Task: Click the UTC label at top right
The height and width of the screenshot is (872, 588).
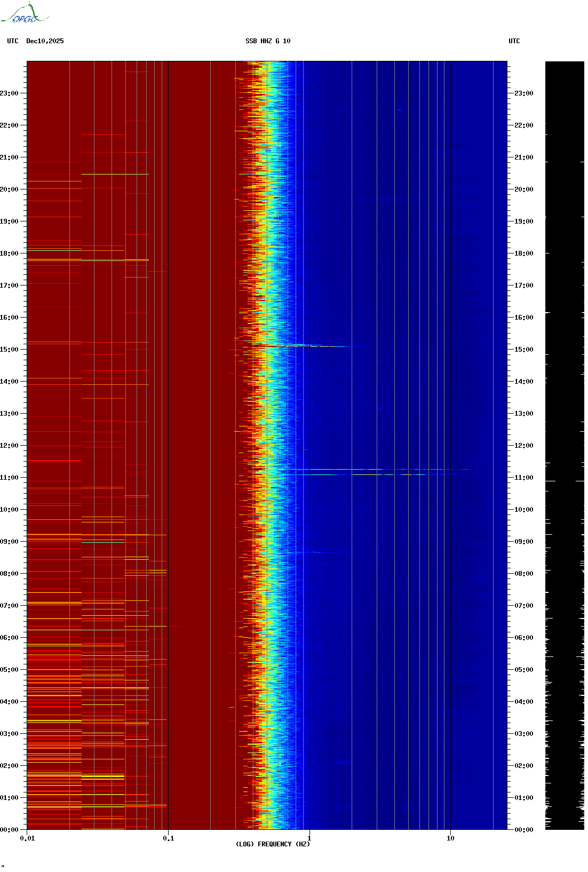Action: (514, 41)
